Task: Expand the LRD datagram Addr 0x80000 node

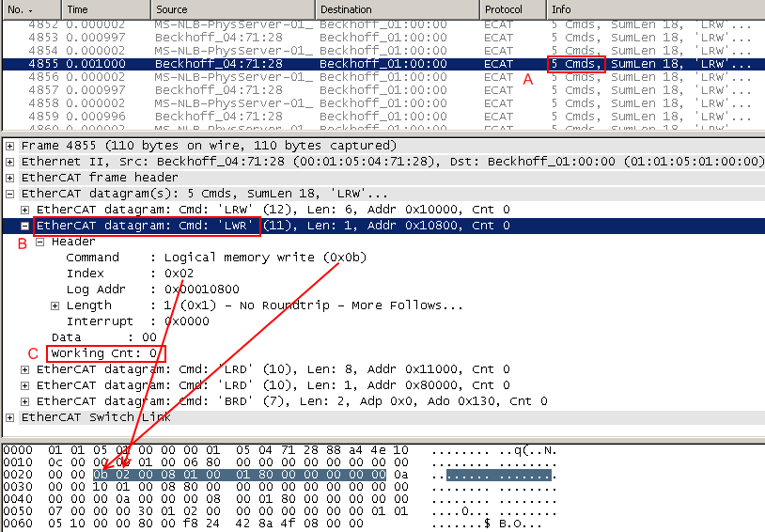Action: [24, 385]
